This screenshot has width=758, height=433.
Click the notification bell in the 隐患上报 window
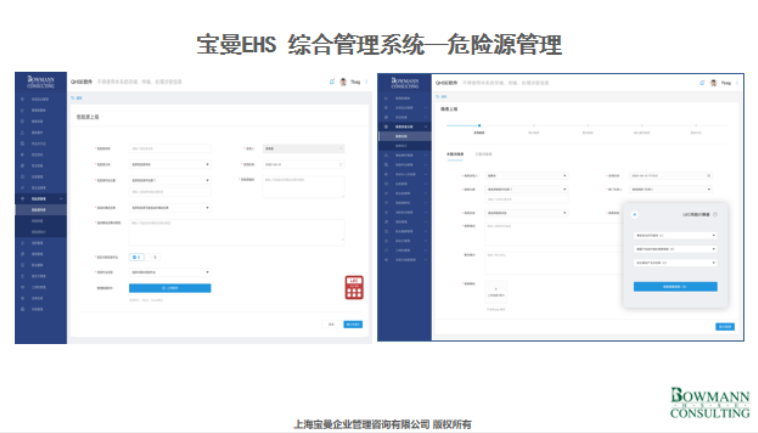(x=702, y=83)
